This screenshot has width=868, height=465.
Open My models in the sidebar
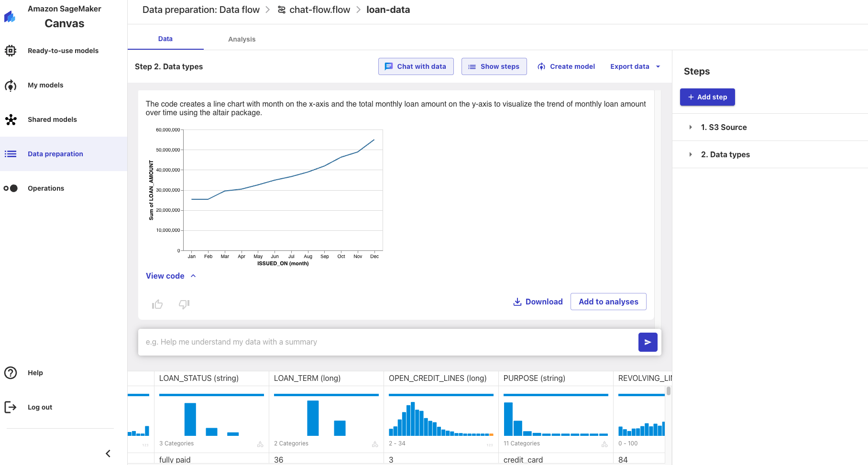tap(45, 85)
